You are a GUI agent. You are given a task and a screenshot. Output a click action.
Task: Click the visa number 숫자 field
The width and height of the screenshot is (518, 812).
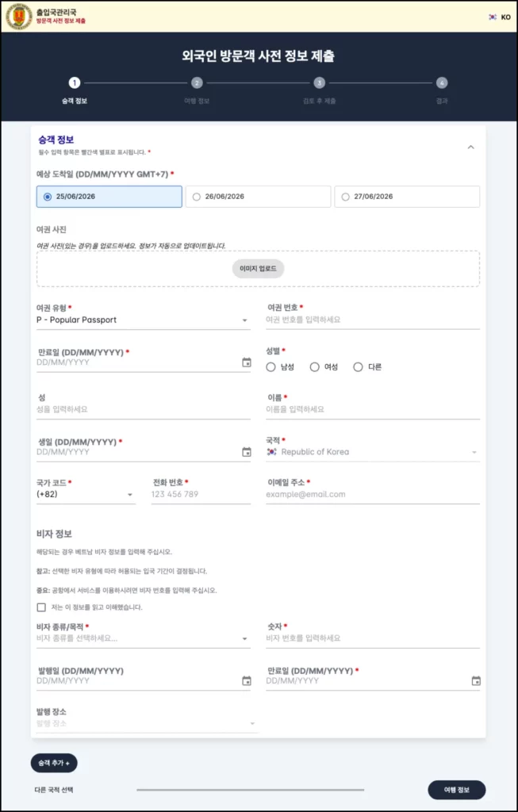373,638
